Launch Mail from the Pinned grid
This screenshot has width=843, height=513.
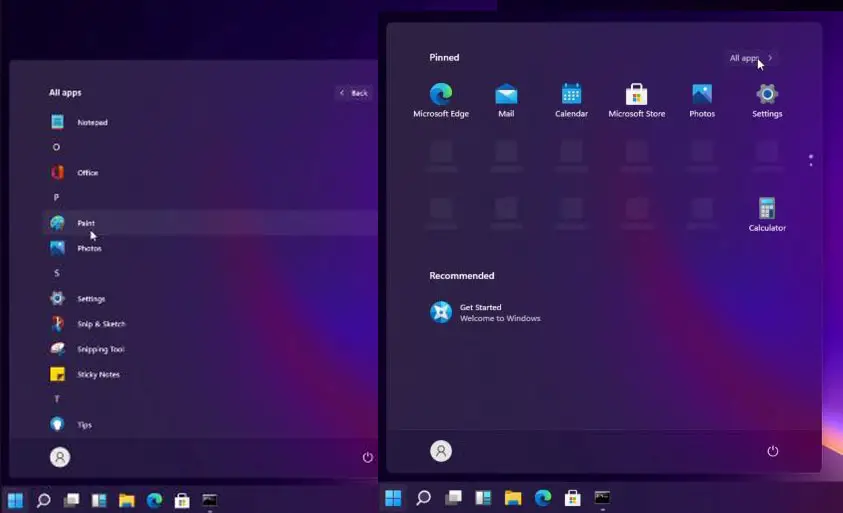click(506, 101)
